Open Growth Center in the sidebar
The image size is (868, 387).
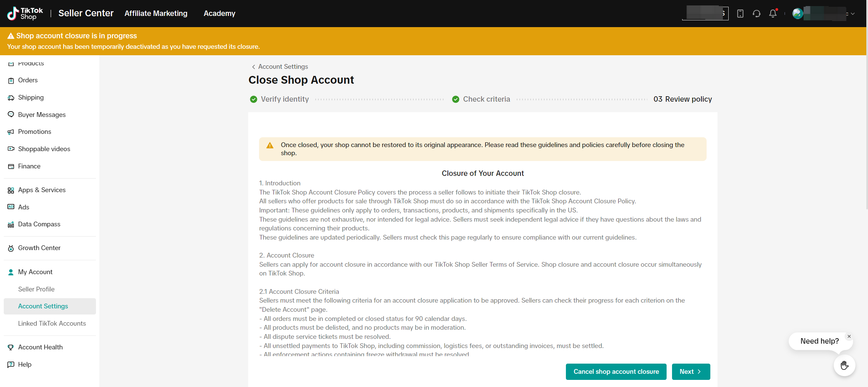pyautogui.click(x=39, y=248)
